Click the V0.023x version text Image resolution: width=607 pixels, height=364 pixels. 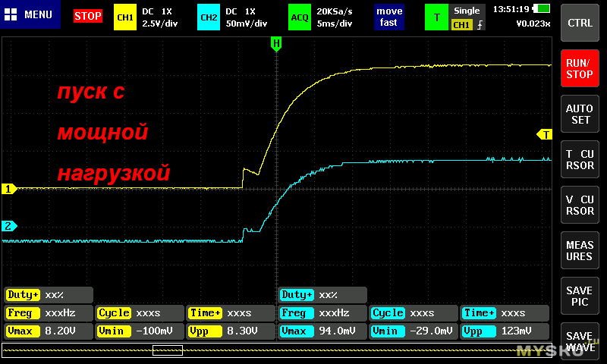tap(533, 24)
